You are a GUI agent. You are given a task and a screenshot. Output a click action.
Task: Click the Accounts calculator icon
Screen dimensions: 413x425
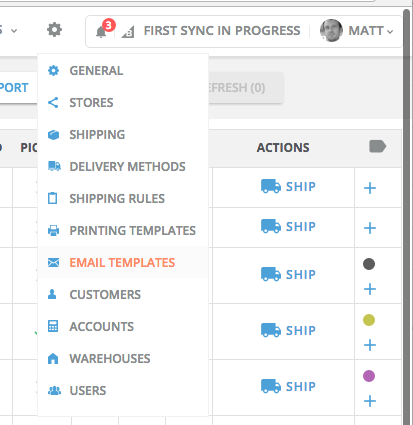pyautogui.click(x=53, y=326)
